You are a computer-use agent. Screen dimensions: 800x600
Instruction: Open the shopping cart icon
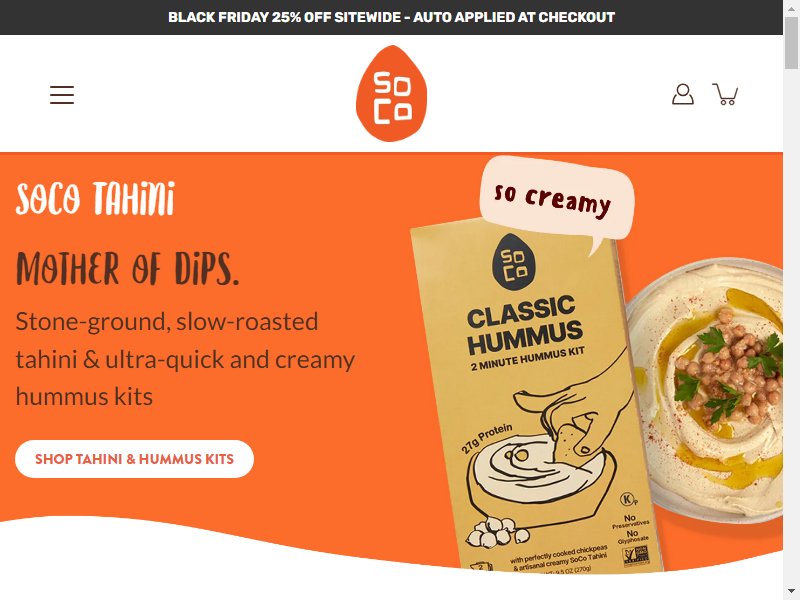coord(725,94)
